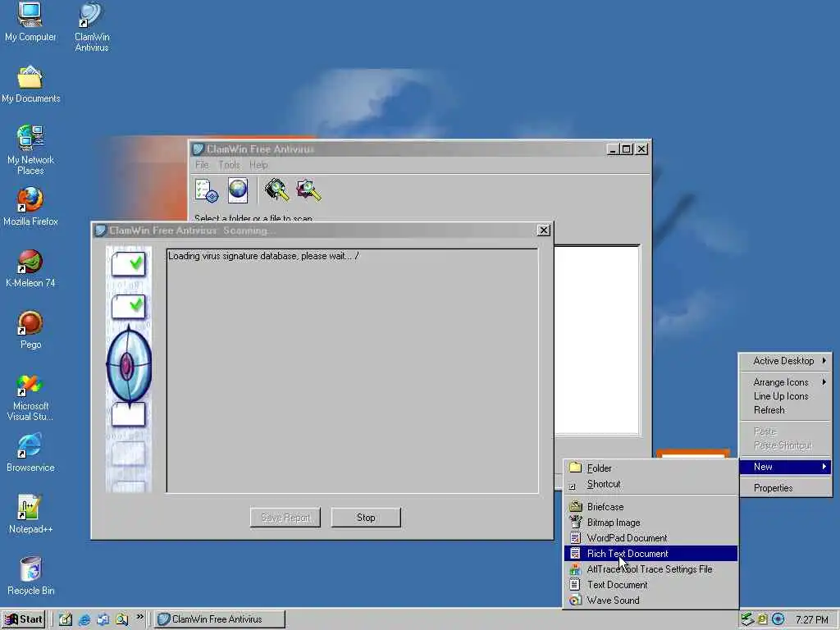Expand the New submenu entry
This screenshot has width=840, height=630.
coord(785,467)
